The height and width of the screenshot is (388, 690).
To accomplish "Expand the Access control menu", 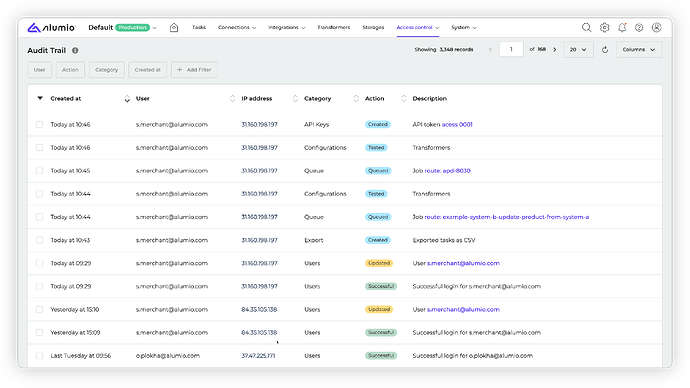I will coord(418,28).
